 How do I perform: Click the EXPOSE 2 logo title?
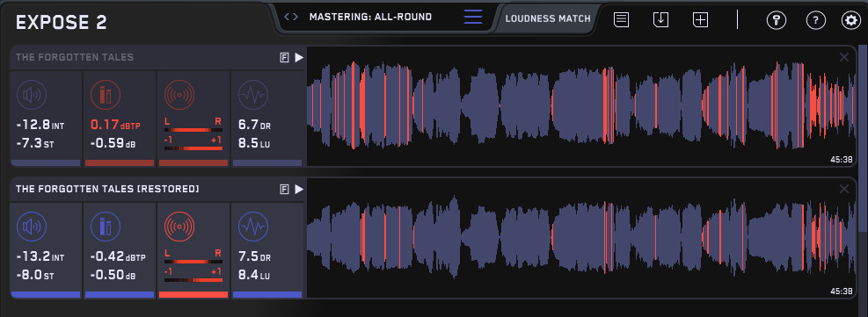pyautogui.click(x=62, y=23)
